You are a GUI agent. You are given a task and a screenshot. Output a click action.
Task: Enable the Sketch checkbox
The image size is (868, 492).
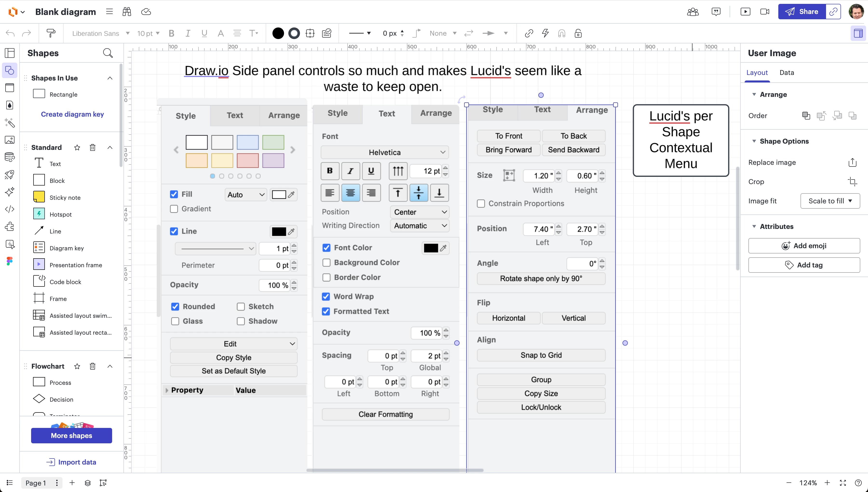point(241,306)
